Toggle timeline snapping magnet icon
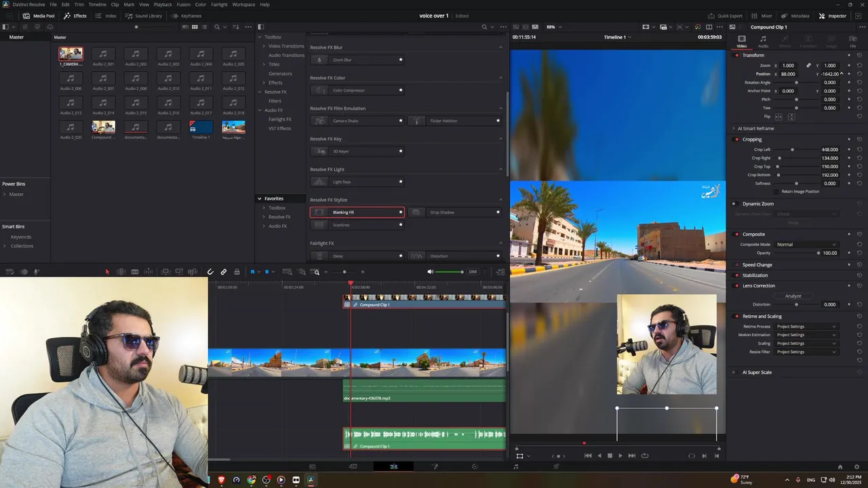The height and width of the screenshot is (488, 868). (x=210, y=272)
